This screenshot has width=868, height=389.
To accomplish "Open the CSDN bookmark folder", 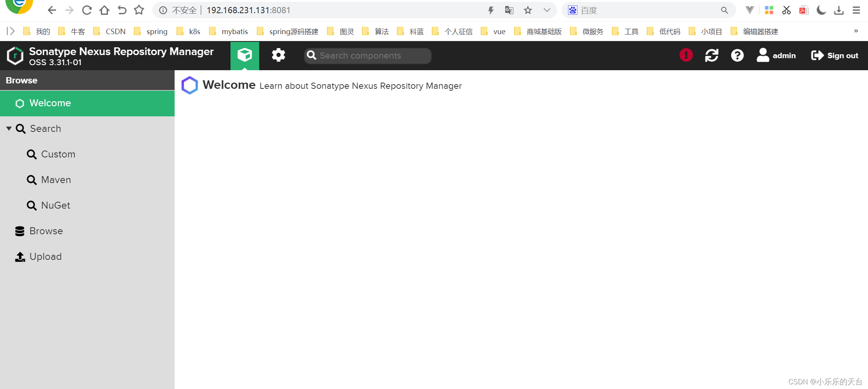I will point(109,31).
